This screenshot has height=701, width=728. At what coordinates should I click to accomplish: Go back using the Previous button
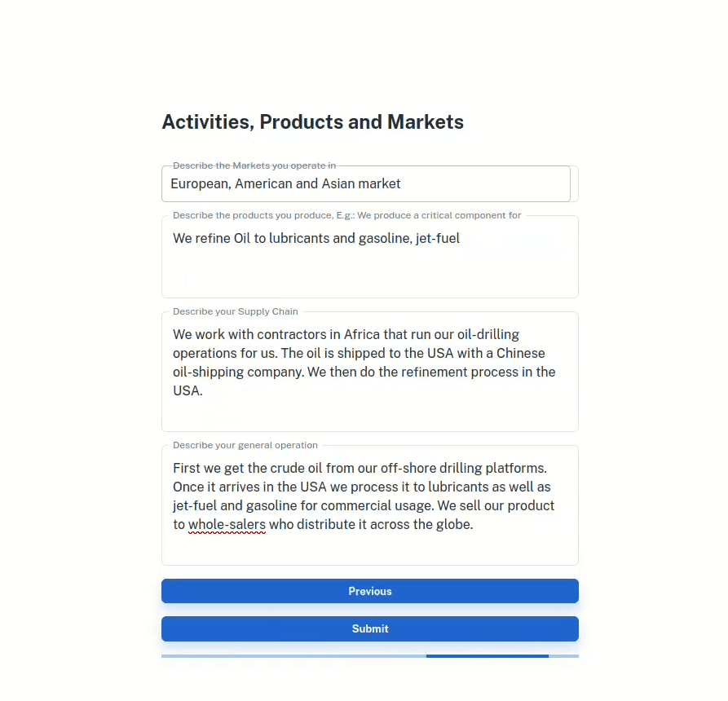(369, 591)
